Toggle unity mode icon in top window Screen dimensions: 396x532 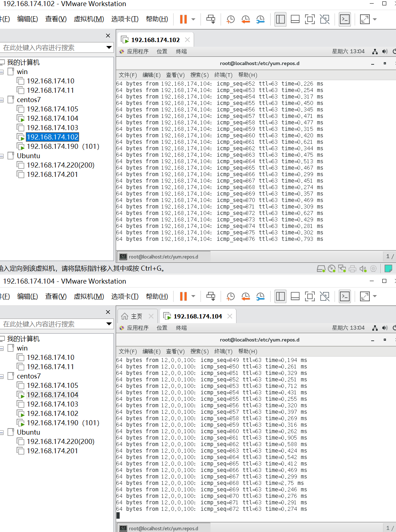324,19
